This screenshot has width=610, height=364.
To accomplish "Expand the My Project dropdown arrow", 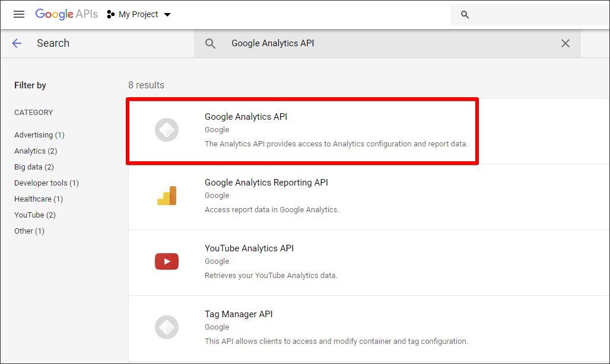I will point(167,15).
